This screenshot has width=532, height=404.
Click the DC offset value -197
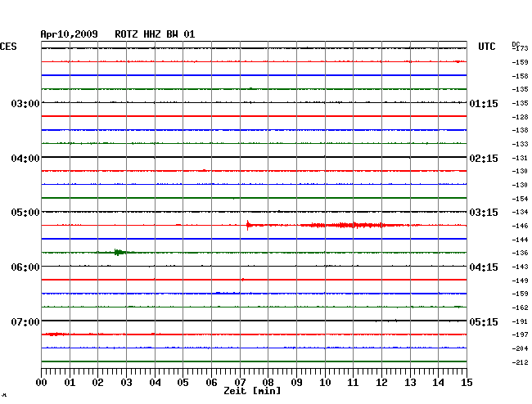click(521, 334)
